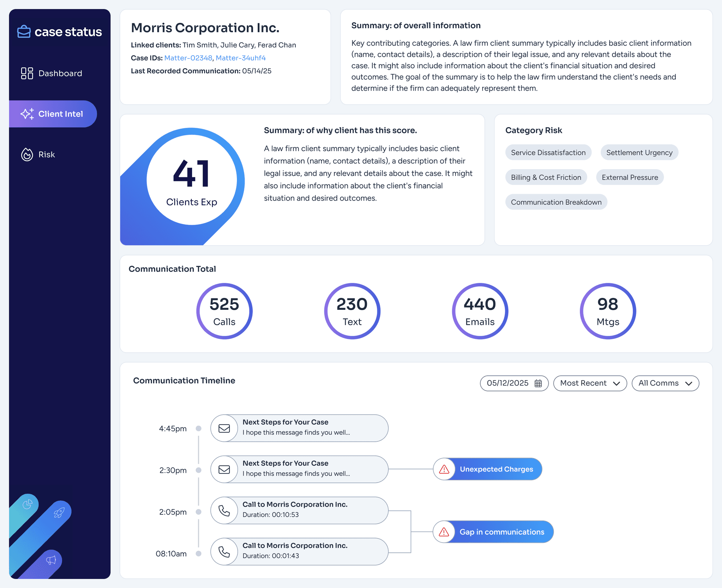
Task: Open the Risk sidebar item
Action: (47, 154)
